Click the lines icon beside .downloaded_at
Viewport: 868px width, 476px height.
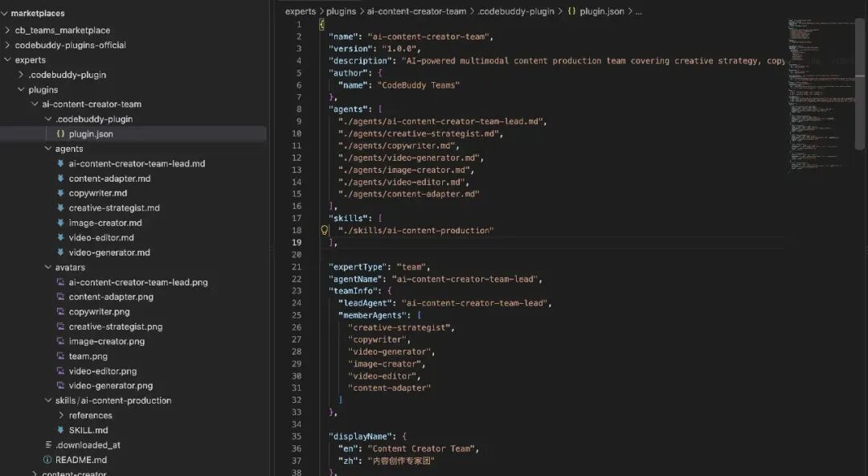[48, 445]
